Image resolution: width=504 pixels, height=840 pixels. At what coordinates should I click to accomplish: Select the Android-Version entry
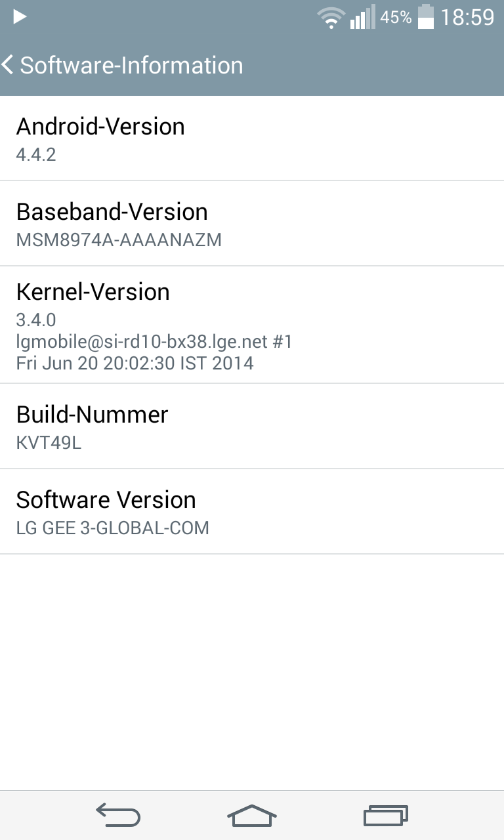[x=252, y=138]
